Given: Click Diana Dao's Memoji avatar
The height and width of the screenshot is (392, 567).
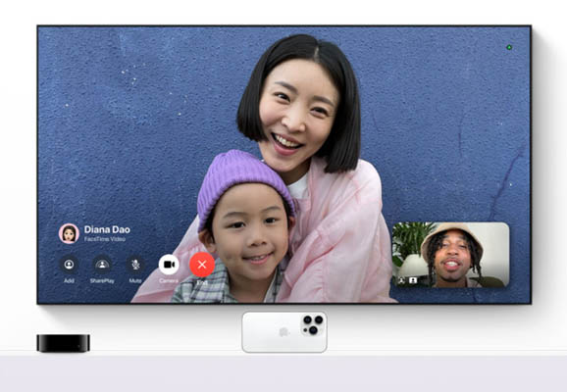Looking at the screenshot, I should tap(69, 233).
